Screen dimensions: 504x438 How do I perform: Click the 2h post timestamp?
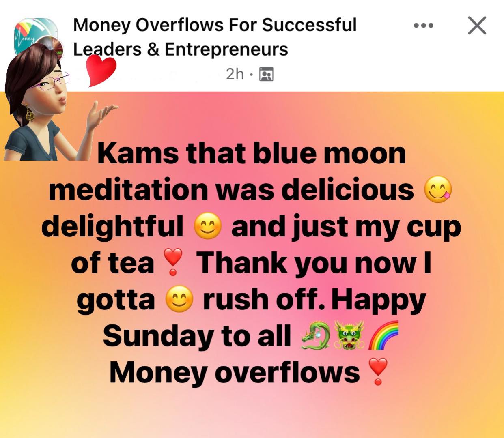pyautogui.click(x=235, y=74)
